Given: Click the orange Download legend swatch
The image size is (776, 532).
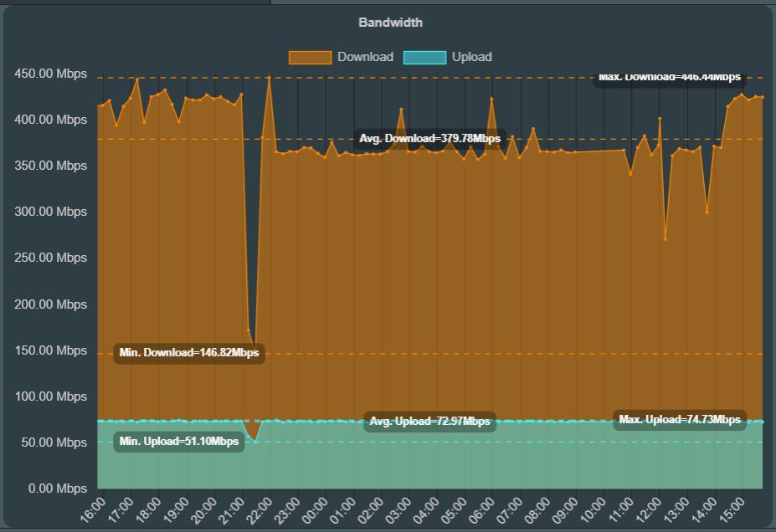Looking at the screenshot, I should point(310,57).
